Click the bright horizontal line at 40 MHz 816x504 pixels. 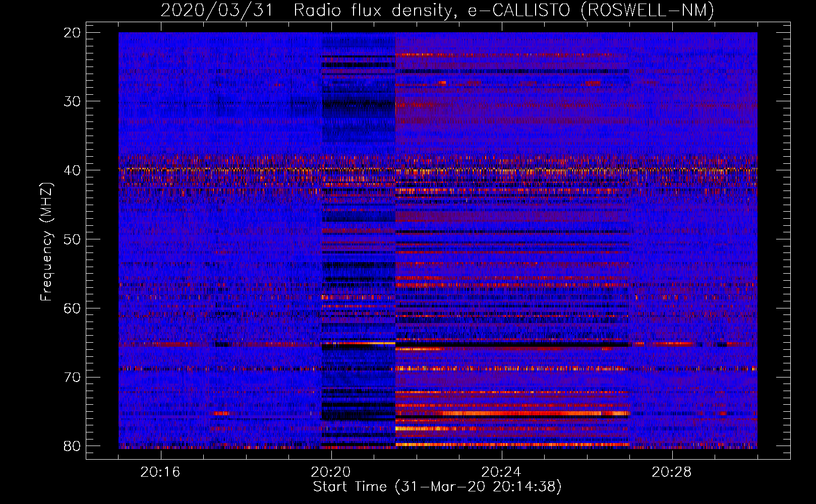pyautogui.click(x=438, y=170)
